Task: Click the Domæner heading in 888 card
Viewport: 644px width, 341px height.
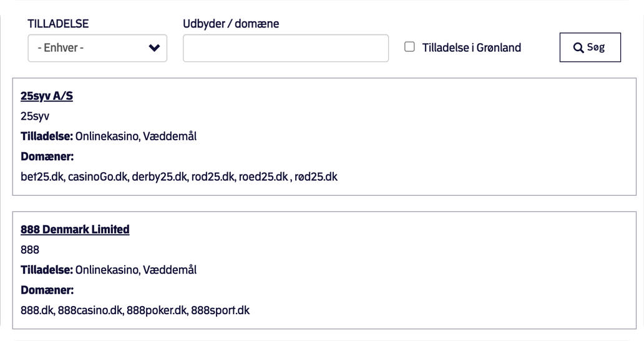Action: (x=47, y=290)
